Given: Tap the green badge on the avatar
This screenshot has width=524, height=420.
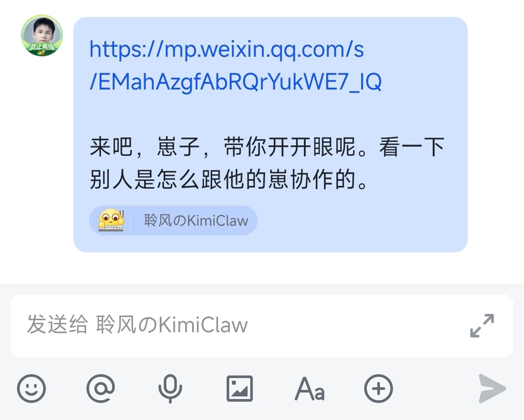Looking at the screenshot, I should point(42,49).
